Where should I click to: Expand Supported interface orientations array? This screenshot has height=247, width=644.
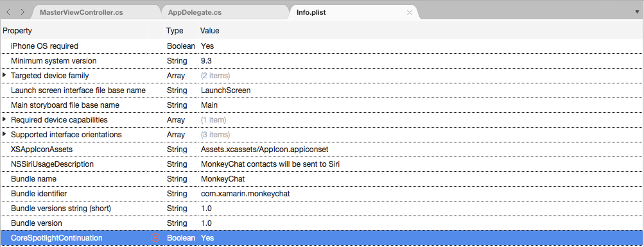pos(4,134)
